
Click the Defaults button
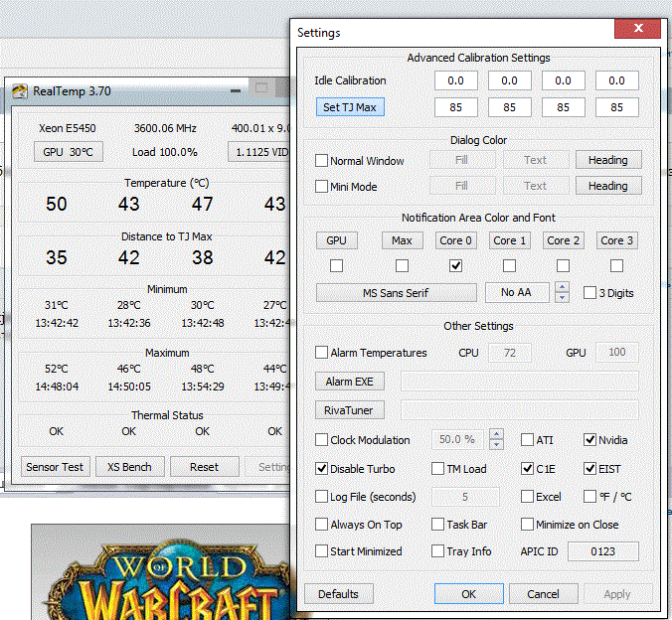(x=339, y=594)
